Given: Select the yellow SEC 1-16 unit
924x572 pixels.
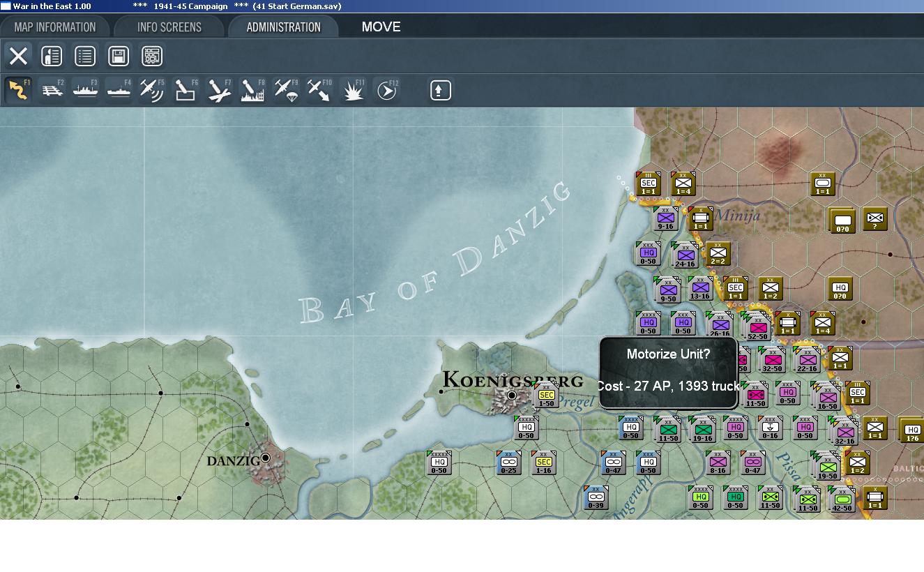Looking at the screenshot, I should click(544, 463).
